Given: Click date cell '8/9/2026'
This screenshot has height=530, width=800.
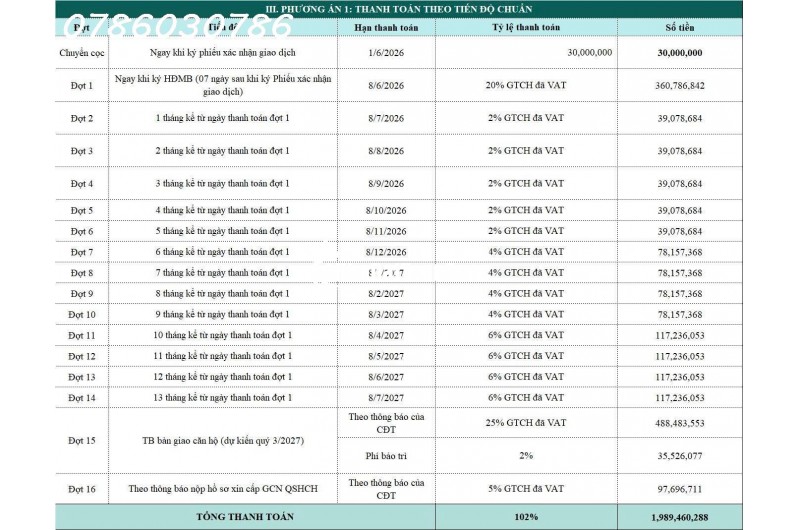Looking at the screenshot, I should pos(386,184).
